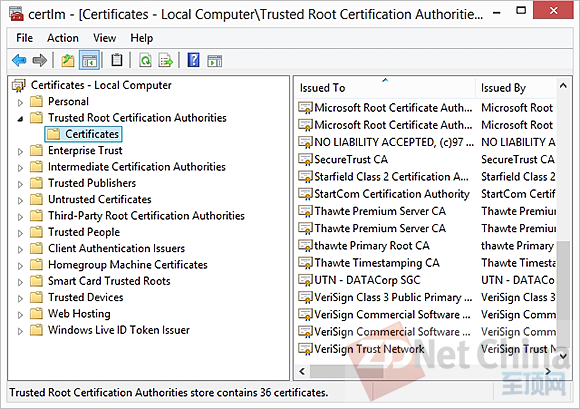
Task: Click the UTN - DATACorp SGC certificate icon
Action: coord(305,280)
